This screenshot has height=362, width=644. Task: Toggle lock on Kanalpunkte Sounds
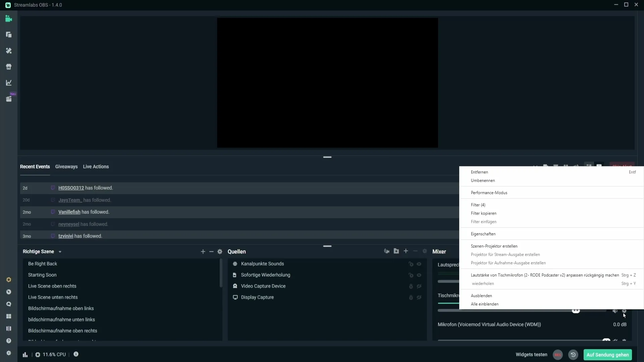tap(411, 264)
